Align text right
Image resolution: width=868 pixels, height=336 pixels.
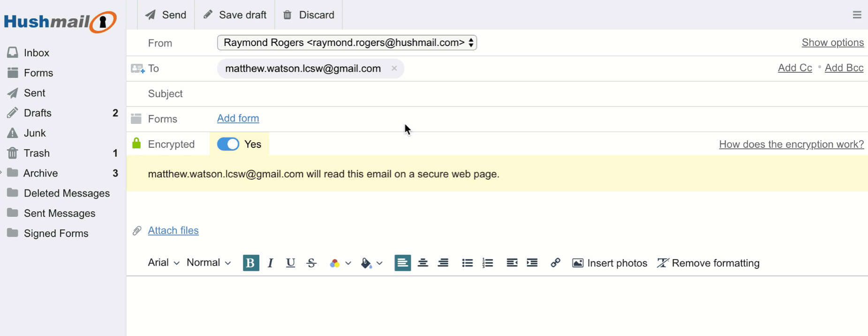tap(443, 263)
